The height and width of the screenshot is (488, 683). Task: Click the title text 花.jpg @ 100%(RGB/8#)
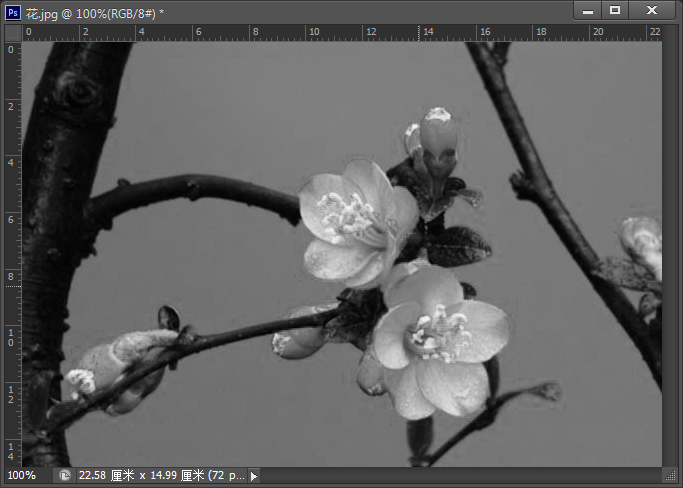tap(91, 14)
